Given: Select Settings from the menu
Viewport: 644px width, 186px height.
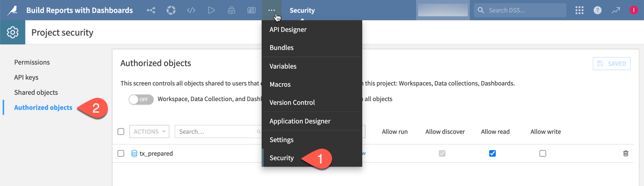Looking at the screenshot, I should pyautogui.click(x=312, y=140).
